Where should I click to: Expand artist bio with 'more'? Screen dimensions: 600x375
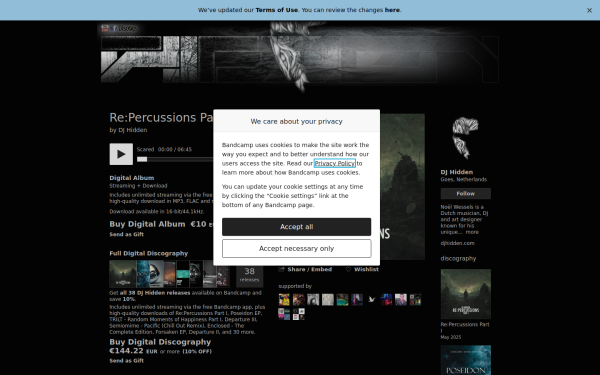pyautogui.click(x=472, y=232)
